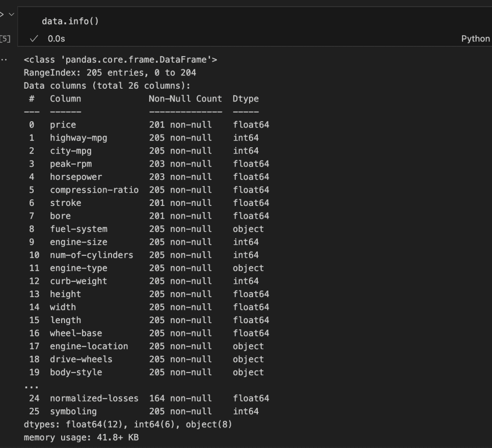Click the cell execution count [5]
The width and height of the screenshot is (492, 448).
(x=5, y=37)
